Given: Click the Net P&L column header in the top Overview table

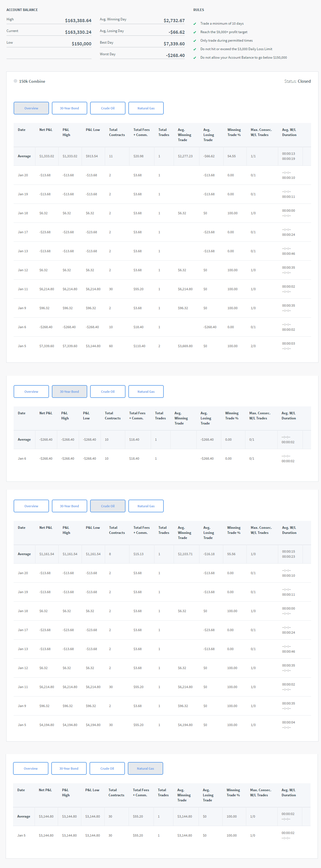Looking at the screenshot, I should (46, 130).
